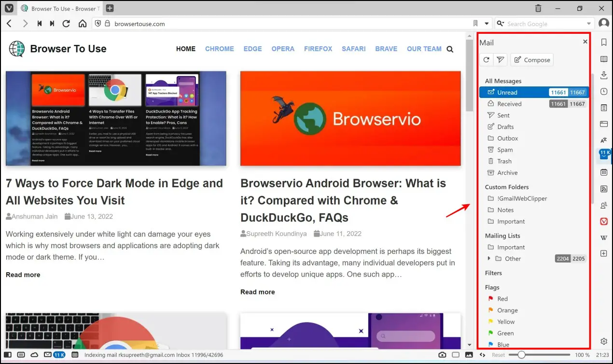Open the Translate side panel

[604, 140]
